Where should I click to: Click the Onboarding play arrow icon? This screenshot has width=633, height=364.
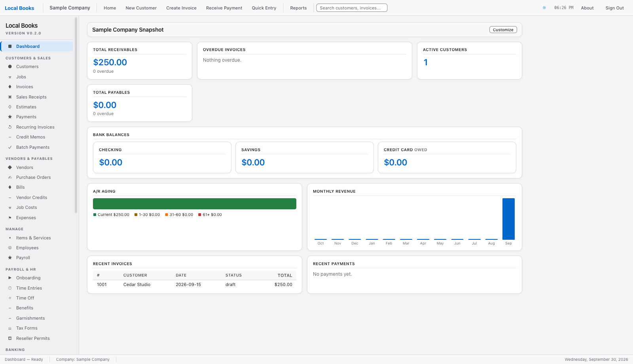[x=10, y=278]
